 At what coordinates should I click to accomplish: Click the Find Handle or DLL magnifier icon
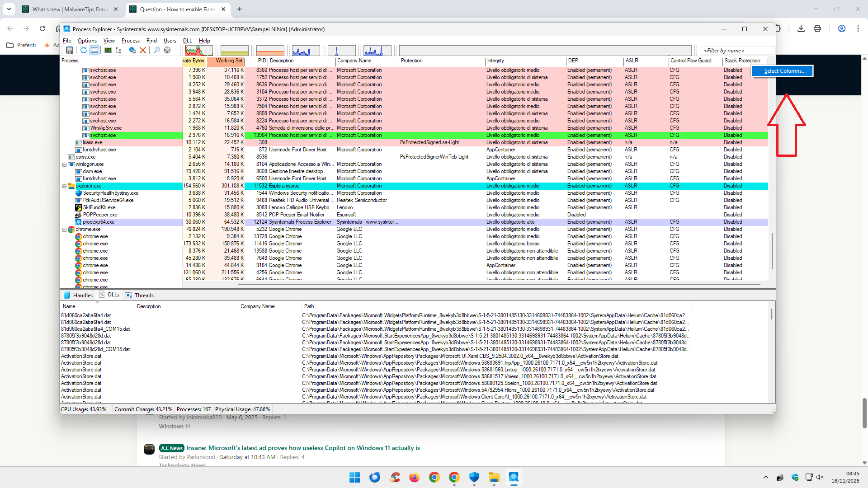click(x=157, y=50)
